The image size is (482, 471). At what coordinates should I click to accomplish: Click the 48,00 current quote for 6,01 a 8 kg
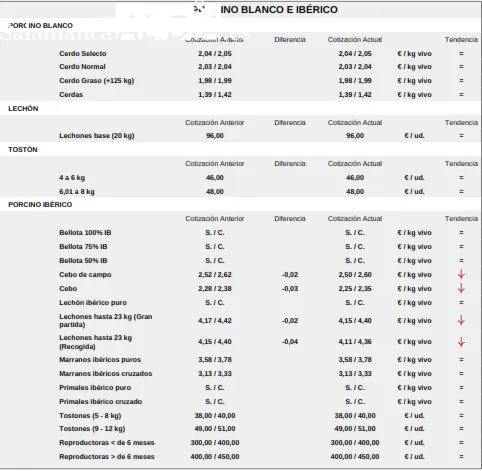click(x=355, y=192)
